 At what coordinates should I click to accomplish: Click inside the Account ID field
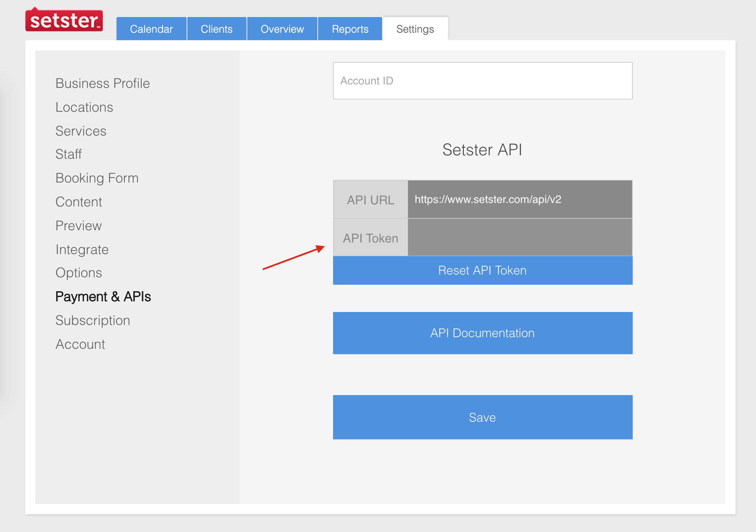pyautogui.click(x=482, y=80)
